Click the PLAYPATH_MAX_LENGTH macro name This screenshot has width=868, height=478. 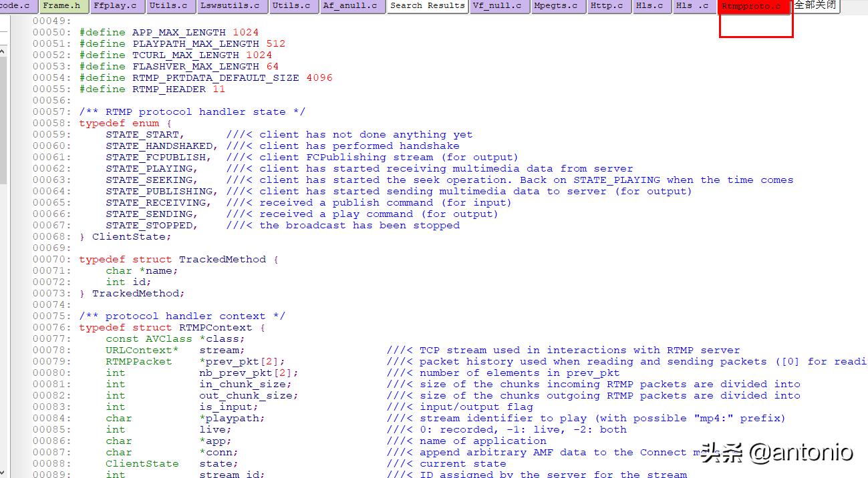[196, 43]
